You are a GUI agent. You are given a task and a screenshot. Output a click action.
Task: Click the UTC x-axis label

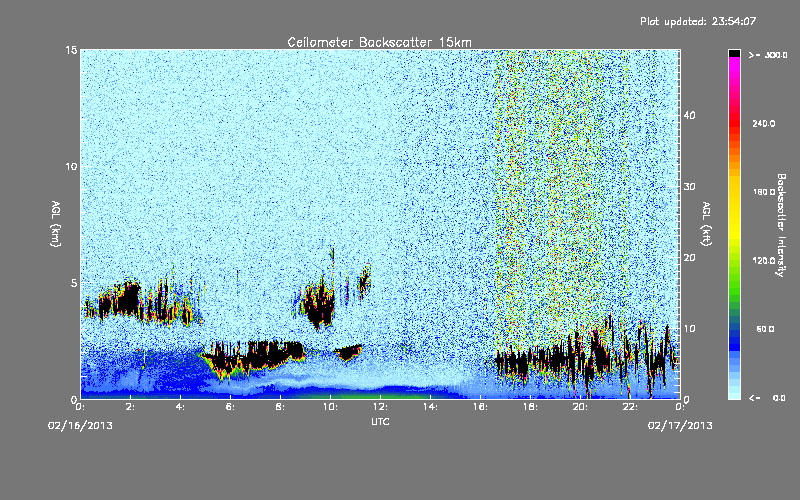pos(380,421)
